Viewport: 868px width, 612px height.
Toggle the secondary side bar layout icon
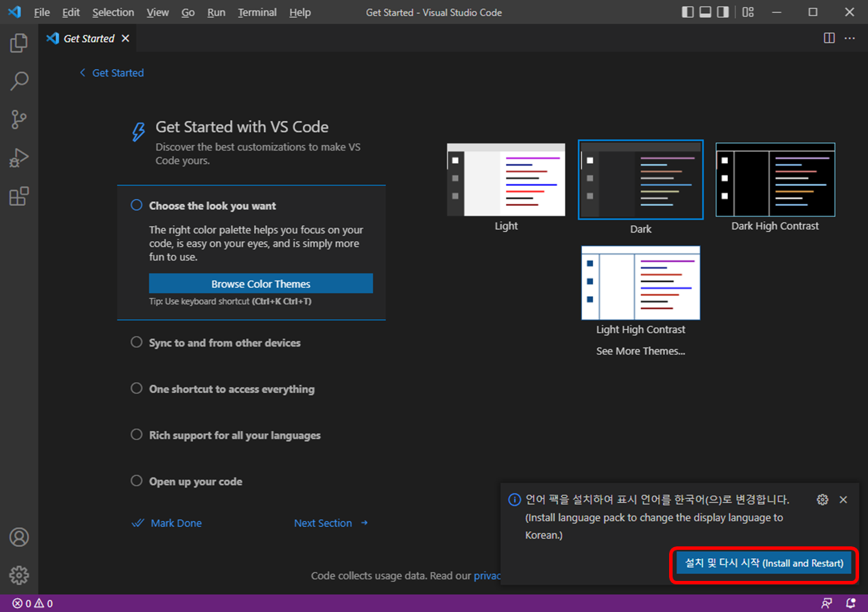(722, 12)
